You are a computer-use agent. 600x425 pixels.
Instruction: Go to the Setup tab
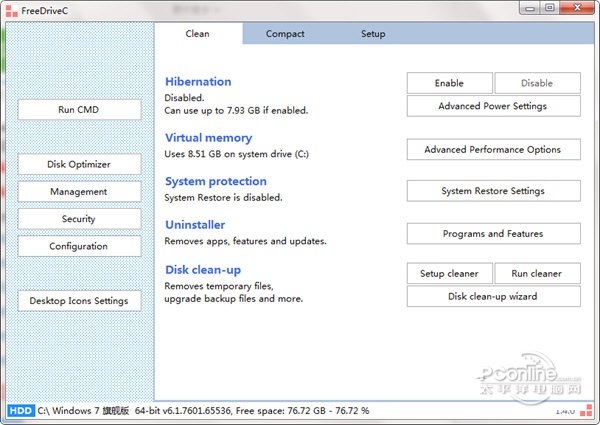[373, 34]
